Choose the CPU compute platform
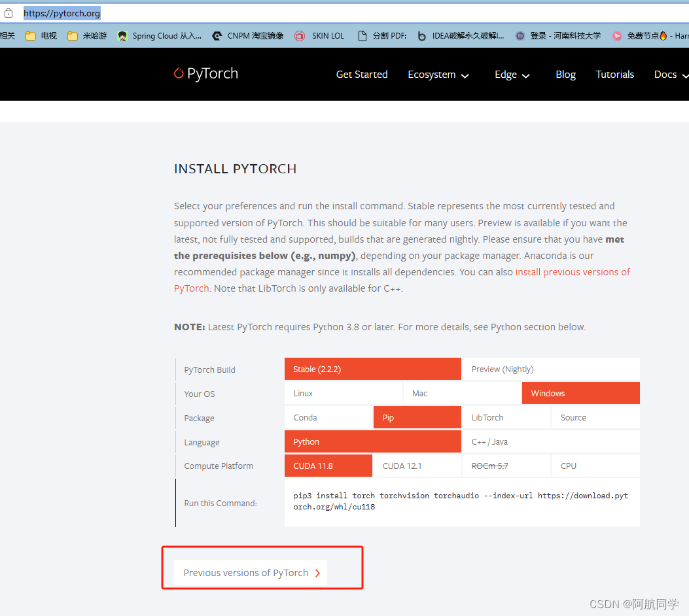The height and width of the screenshot is (616, 689). (595, 466)
